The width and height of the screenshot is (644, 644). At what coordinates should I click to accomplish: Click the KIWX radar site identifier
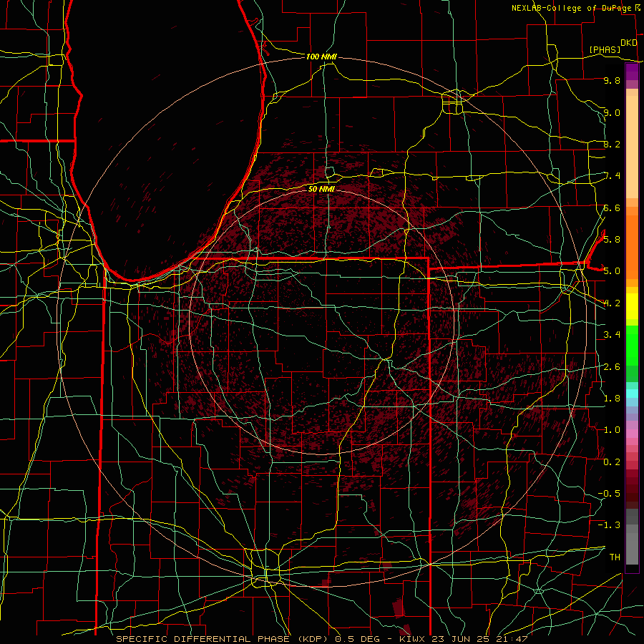tap(413, 639)
